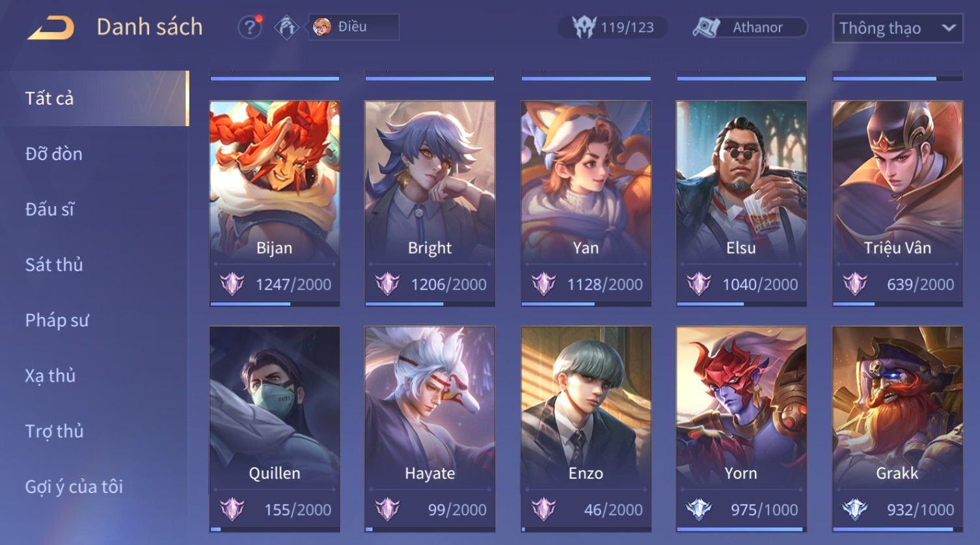Click Bright's mastery progress bar
The height and width of the screenshot is (545, 980).
click(x=430, y=304)
